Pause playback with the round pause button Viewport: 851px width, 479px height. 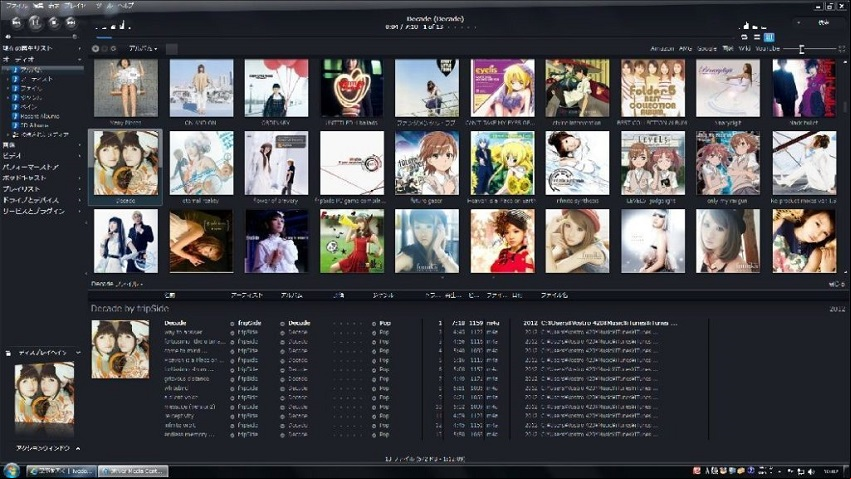pos(35,22)
